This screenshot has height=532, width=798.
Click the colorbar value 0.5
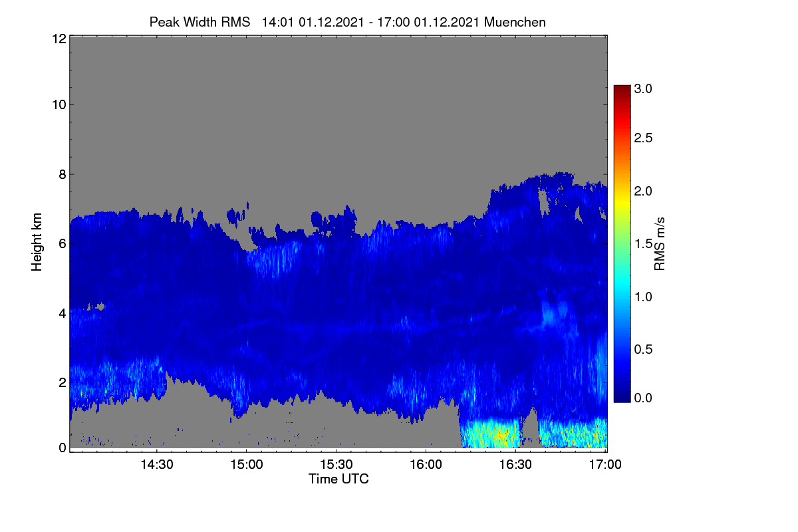[x=643, y=350]
